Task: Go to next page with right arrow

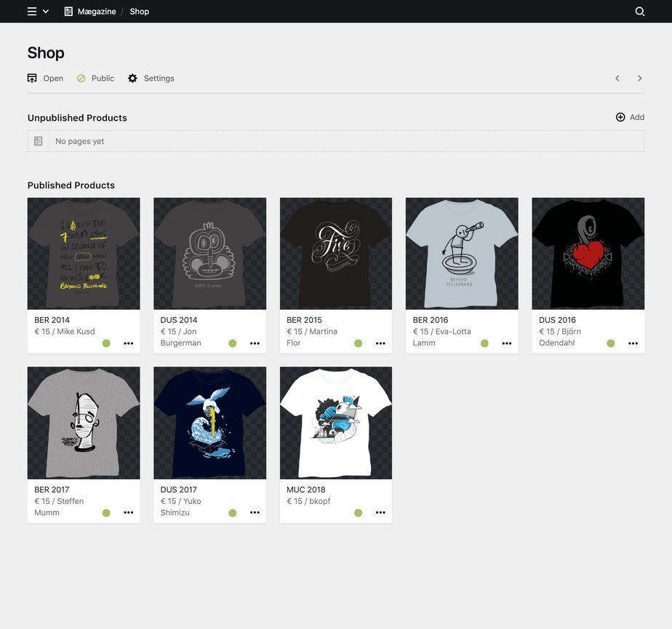Action: pos(640,79)
